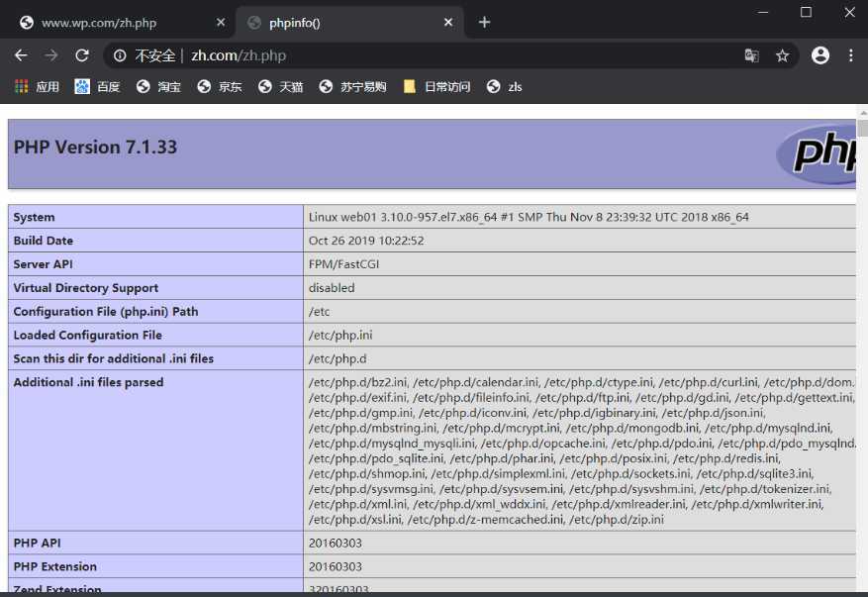Click the Linux web01 system value

(x=529, y=217)
